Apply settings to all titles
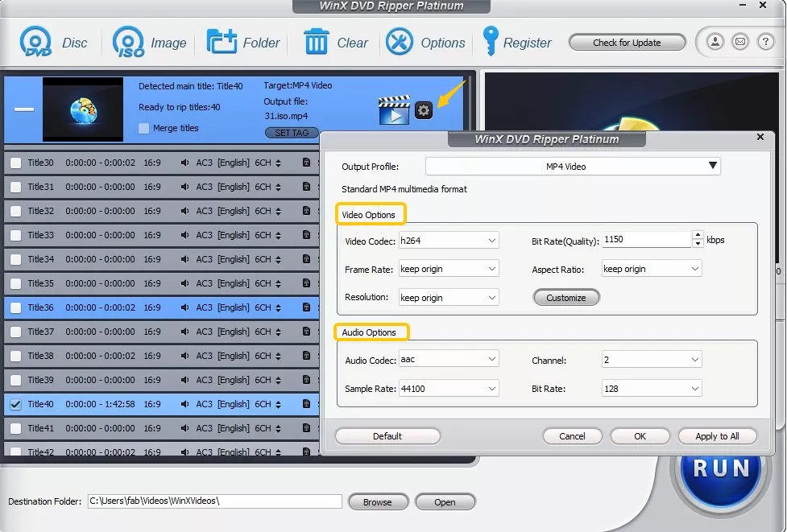 pyautogui.click(x=717, y=435)
